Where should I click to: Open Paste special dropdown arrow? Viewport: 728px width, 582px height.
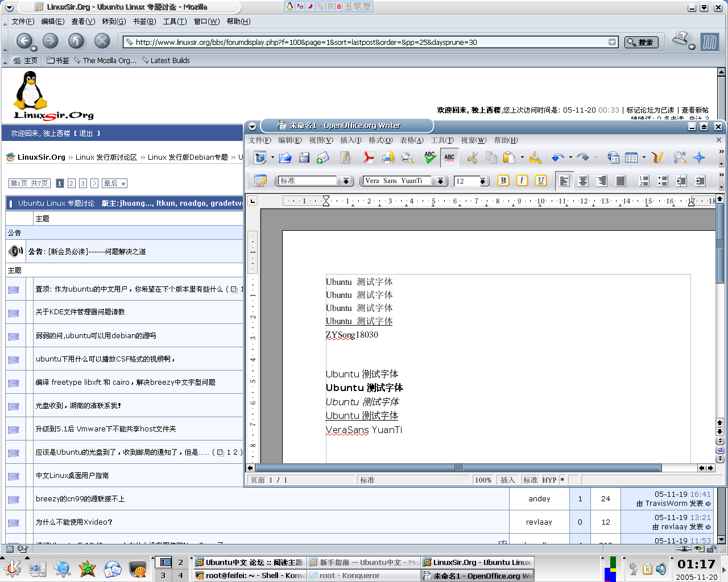click(x=522, y=157)
